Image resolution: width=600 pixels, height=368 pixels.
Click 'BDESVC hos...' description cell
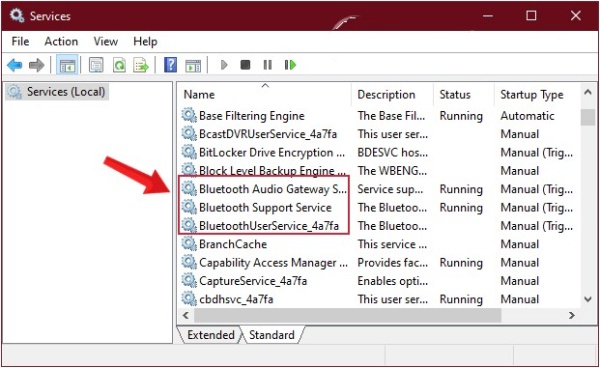[393, 153]
